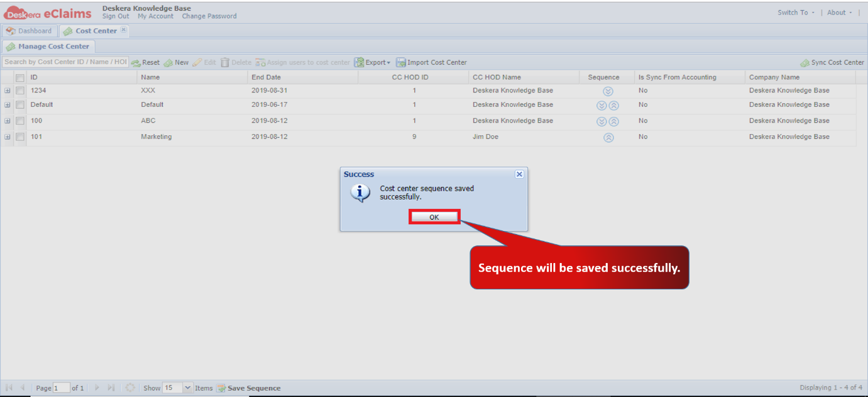868x397 pixels.
Task: Focus the cost center search field
Action: point(65,62)
